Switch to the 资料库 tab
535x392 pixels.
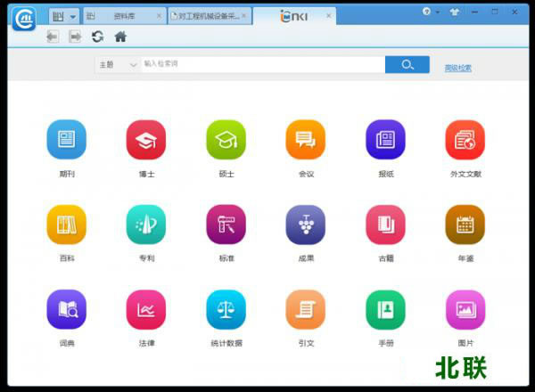pyautogui.click(x=124, y=16)
